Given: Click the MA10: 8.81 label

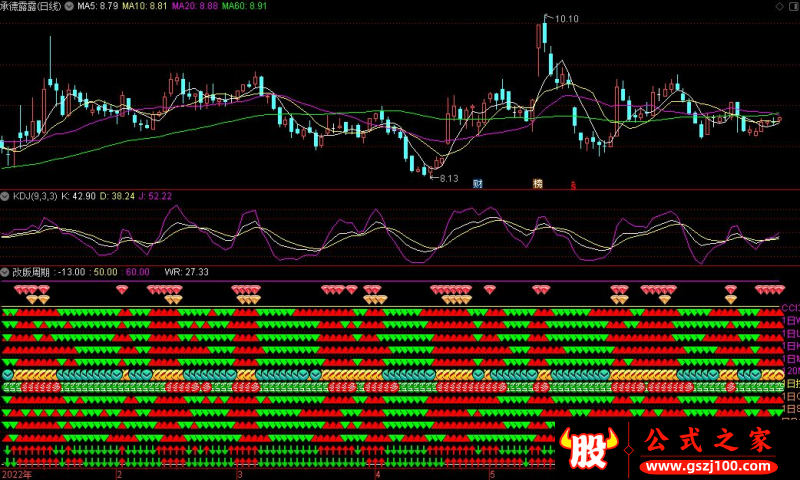Looking at the screenshot, I should point(144,6).
